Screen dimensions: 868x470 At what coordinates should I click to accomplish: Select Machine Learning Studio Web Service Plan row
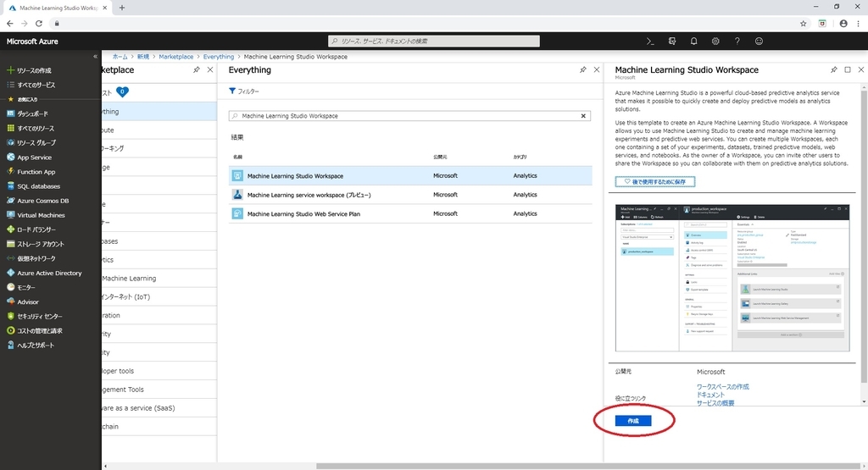[x=410, y=213]
